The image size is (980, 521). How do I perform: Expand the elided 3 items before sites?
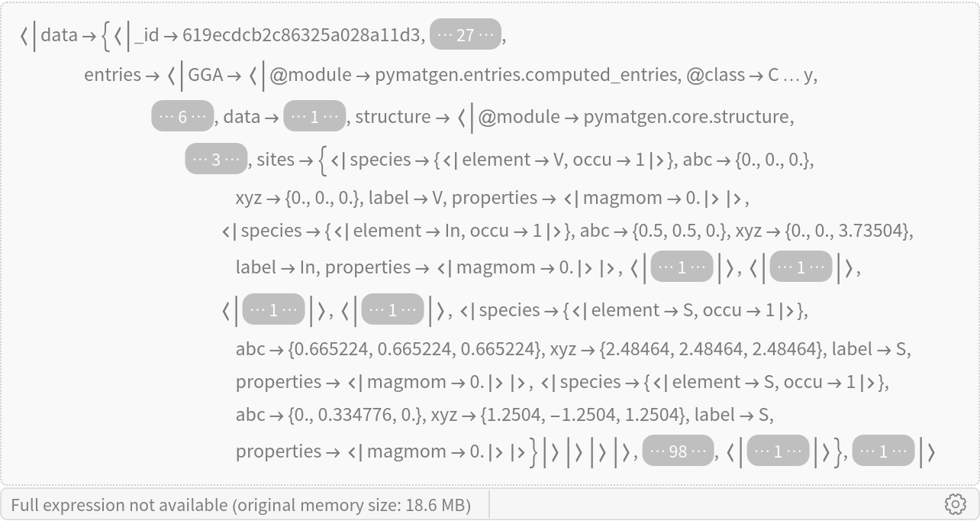(x=216, y=159)
